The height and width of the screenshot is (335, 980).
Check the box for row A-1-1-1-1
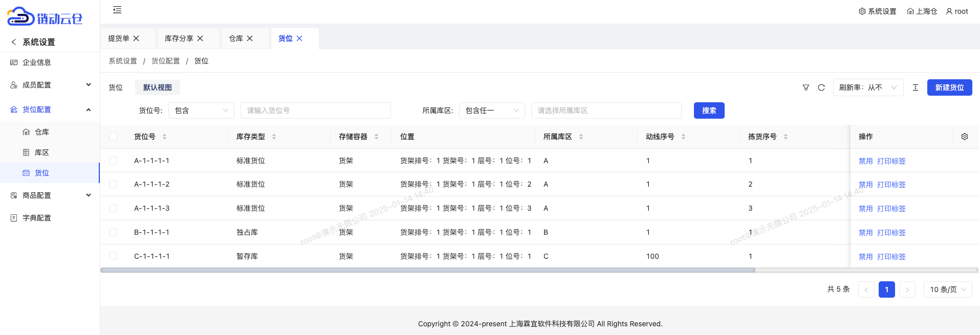click(x=113, y=161)
